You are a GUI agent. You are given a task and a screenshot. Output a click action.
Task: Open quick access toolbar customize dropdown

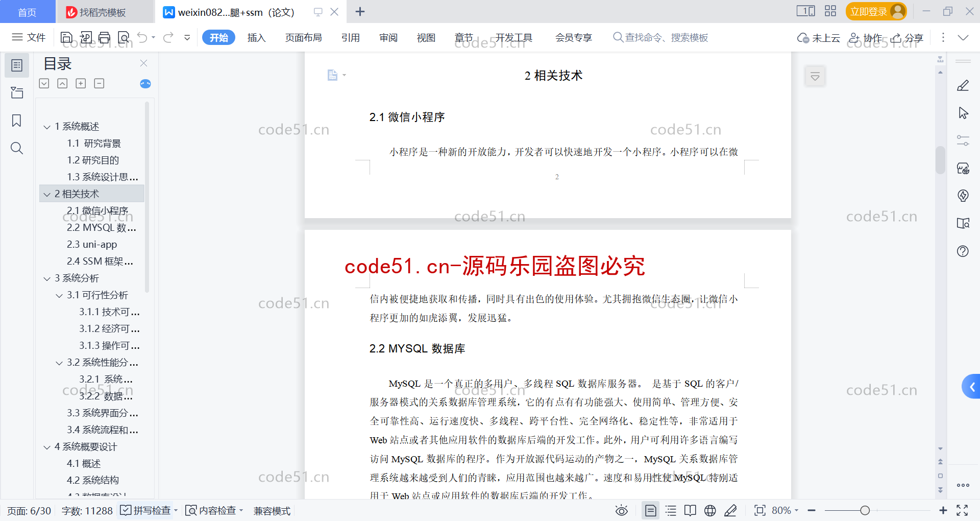(187, 37)
